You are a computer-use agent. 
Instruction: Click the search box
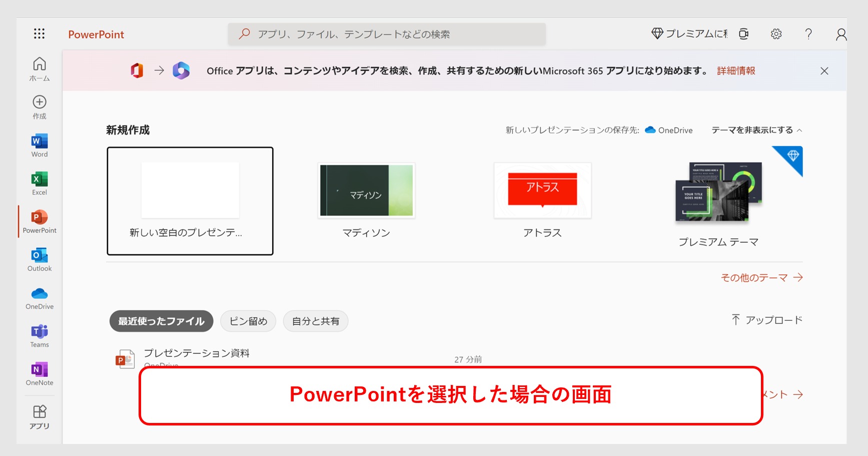pos(387,34)
